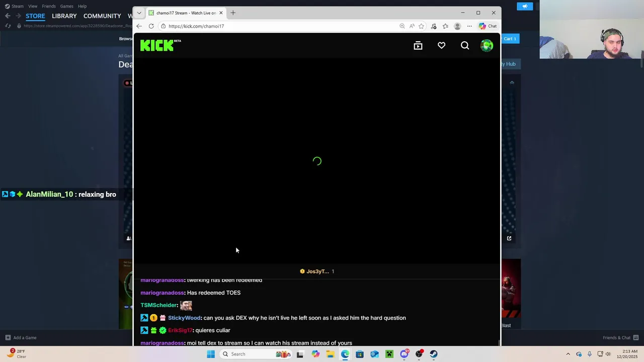Go back in the Edge browser
Screen dimensions: 644x362
point(139,26)
